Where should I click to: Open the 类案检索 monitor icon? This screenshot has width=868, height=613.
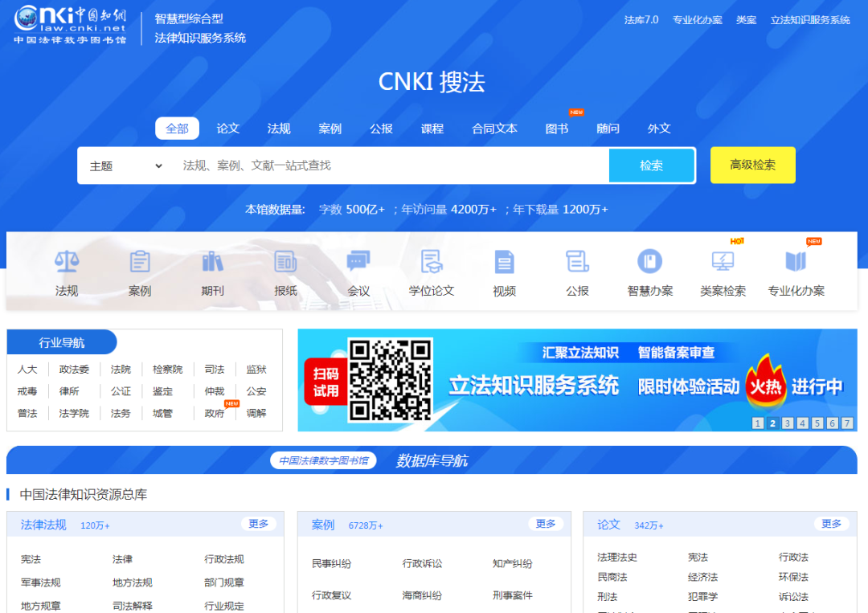pos(723,261)
